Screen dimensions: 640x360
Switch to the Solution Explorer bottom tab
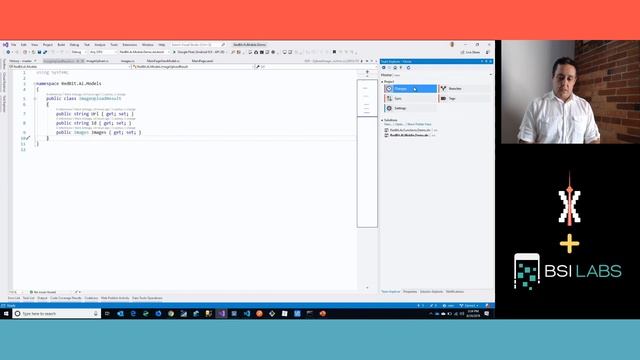click(431, 292)
